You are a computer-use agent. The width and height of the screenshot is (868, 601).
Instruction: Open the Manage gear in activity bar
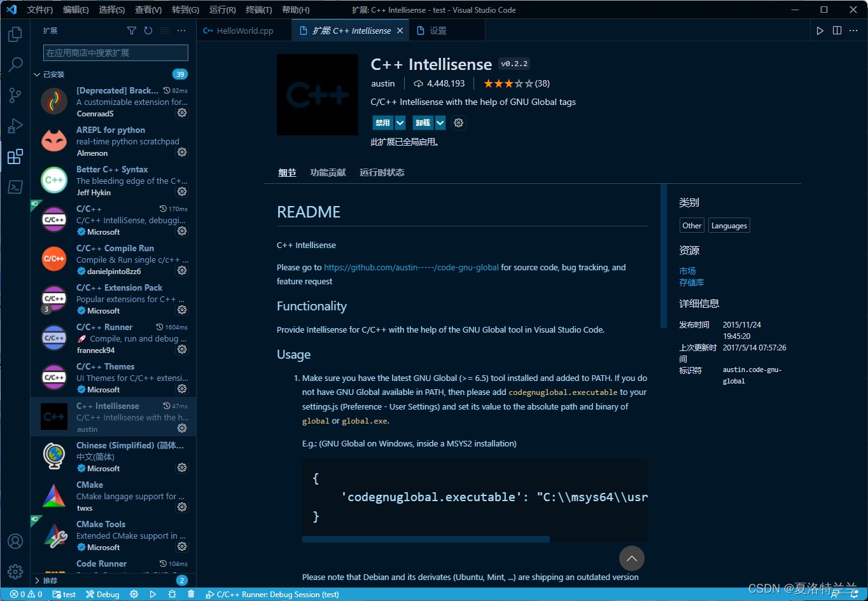point(15,571)
